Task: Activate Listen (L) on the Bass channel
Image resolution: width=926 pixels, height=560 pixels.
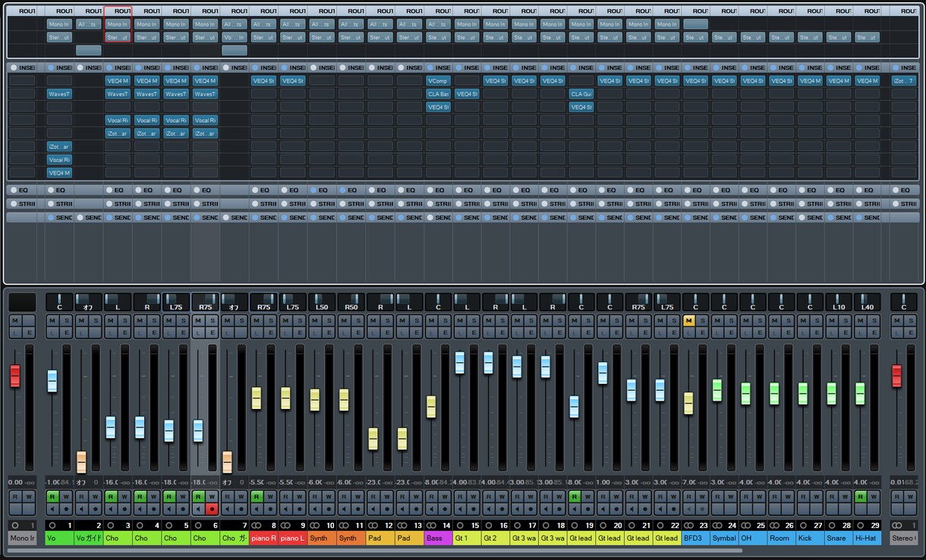Action: coord(432,333)
